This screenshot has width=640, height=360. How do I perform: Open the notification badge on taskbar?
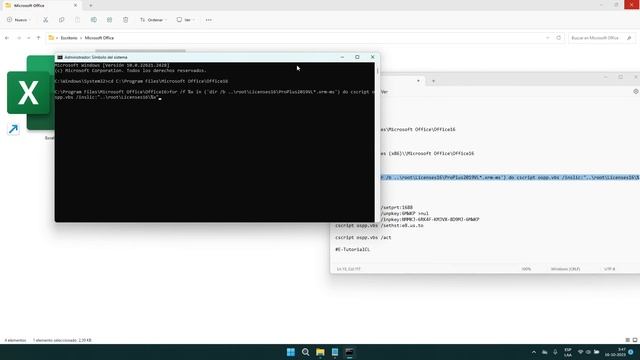pyautogui.click(x=631, y=352)
